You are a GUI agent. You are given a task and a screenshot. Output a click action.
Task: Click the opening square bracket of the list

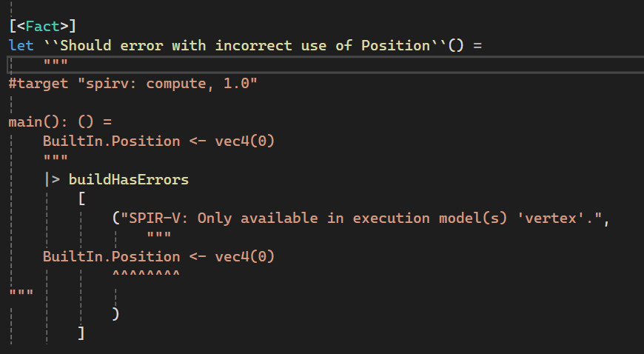pyautogui.click(x=81, y=198)
